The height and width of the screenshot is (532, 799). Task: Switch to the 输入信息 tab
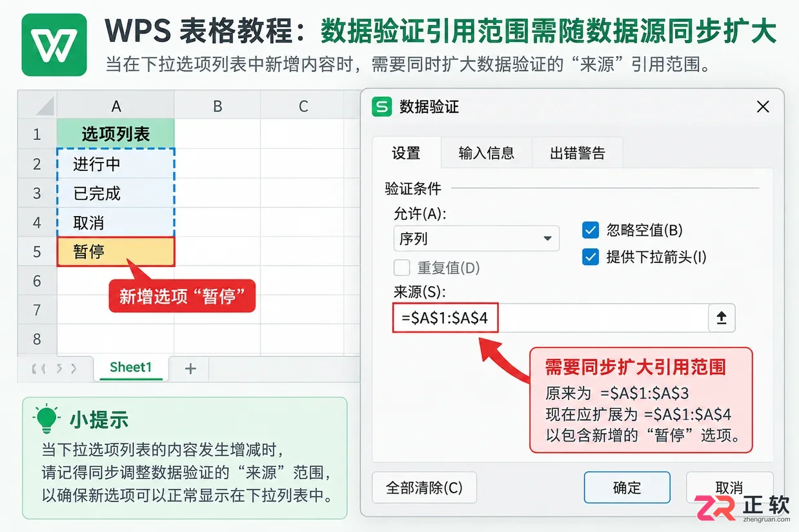[486, 153]
